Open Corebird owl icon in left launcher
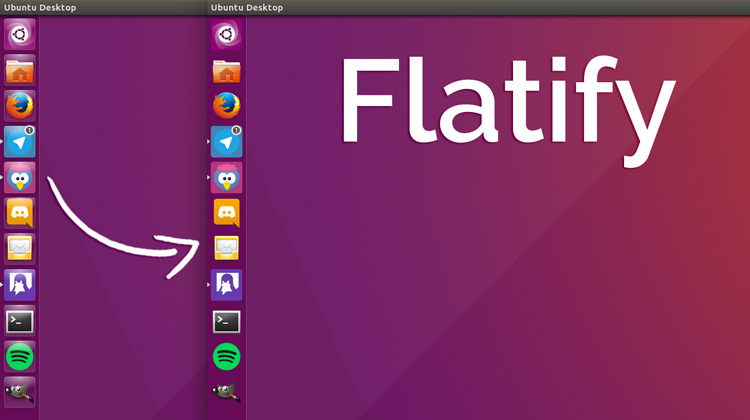 20,177
